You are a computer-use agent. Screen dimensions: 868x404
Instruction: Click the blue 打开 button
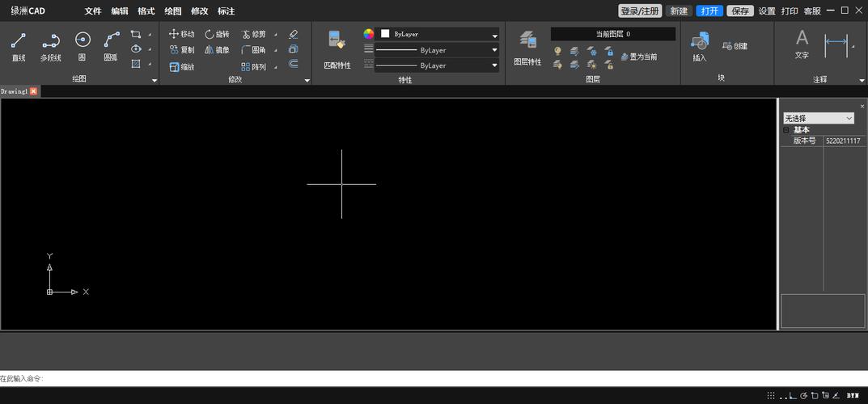[x=709, y=11]
